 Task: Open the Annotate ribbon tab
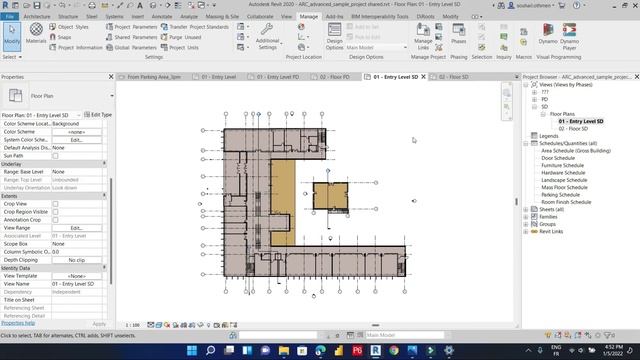coord(162,16)
